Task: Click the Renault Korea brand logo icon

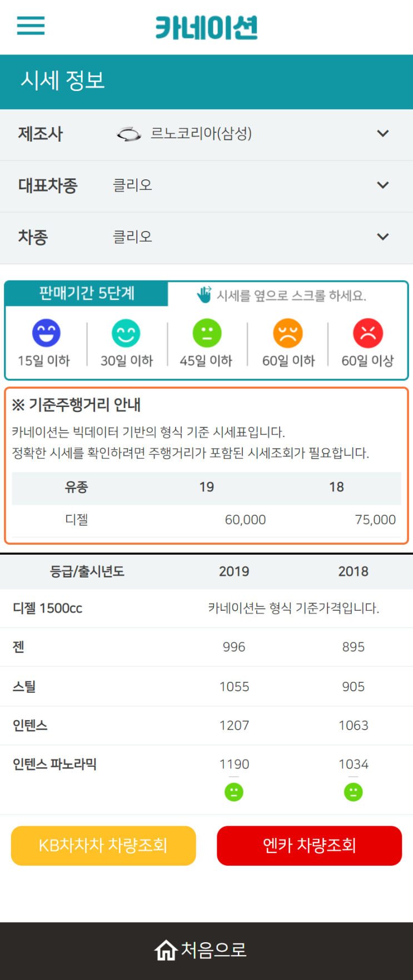Action: [x=128, y=134]
